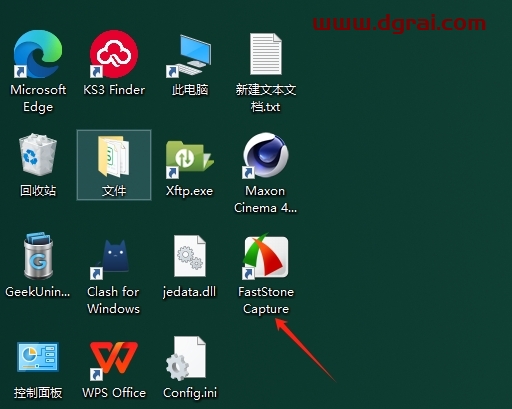Select the WPS Office icon
The image size is (512, 409).
pos(114,360)
